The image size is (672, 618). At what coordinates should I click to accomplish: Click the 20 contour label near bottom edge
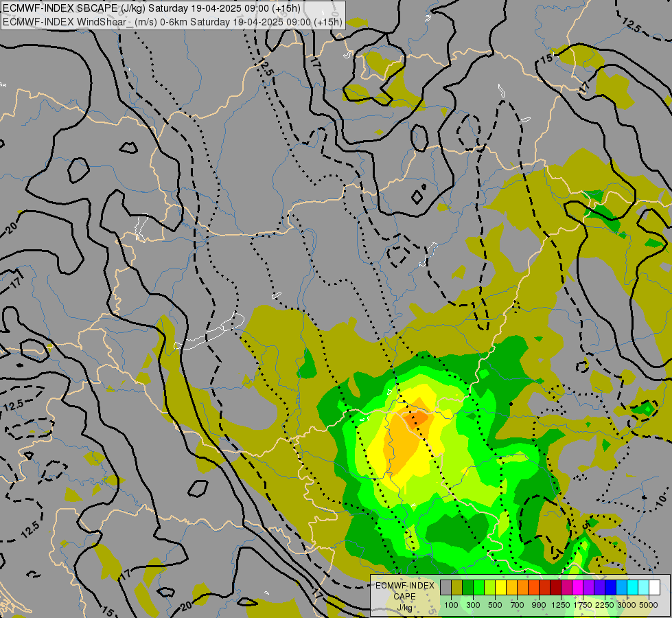(186, 606)
